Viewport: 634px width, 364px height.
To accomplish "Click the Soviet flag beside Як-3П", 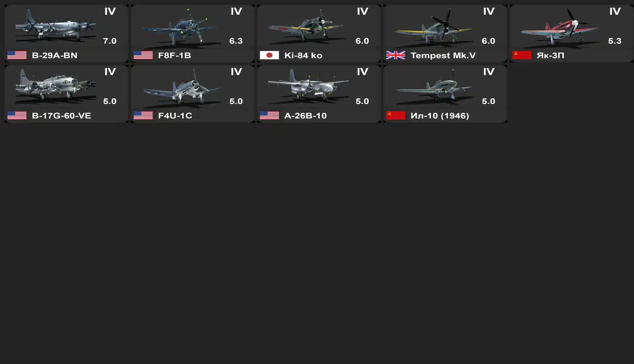I will coord(522,55).
